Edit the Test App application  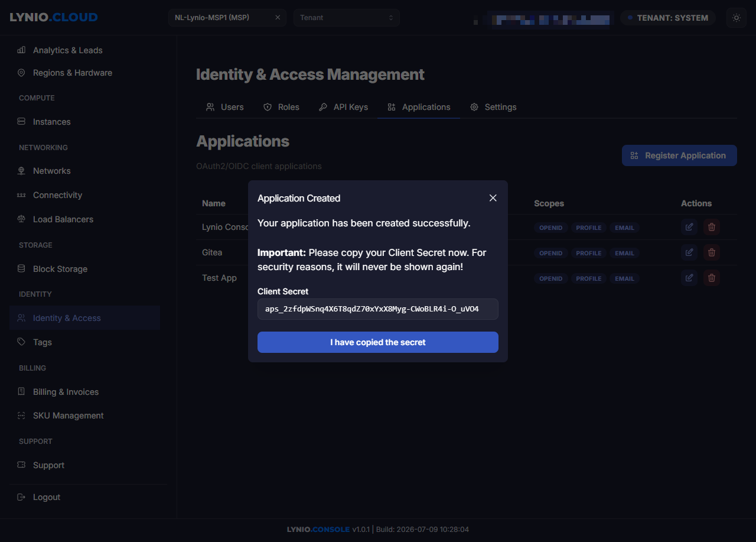coord(689,278)
